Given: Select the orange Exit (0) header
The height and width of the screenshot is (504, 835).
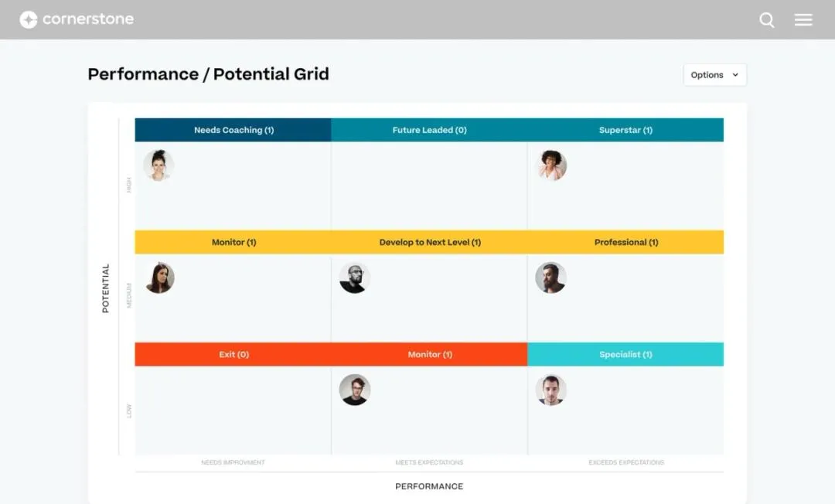Looking at the screenshot, I should tap(233, 355).
